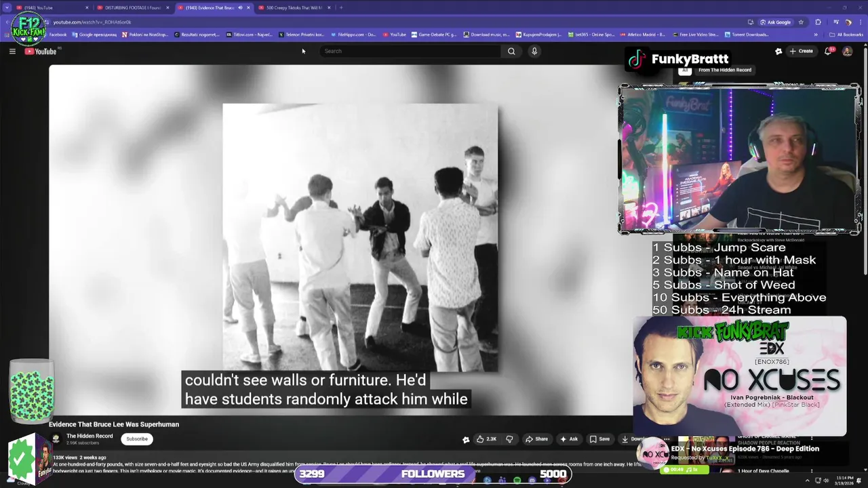Open Free Live Video Stream bookmark
Screen dimensions: 868x488
[x=695, y=35]
